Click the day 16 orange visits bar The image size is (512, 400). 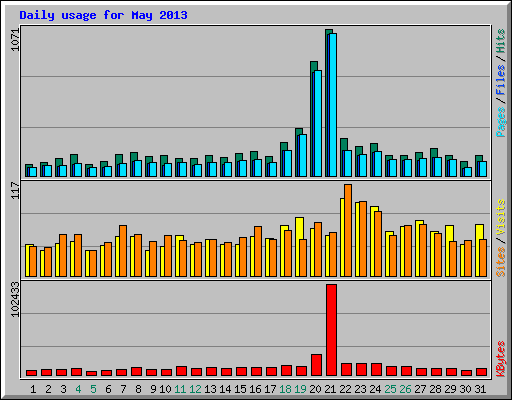258,251
